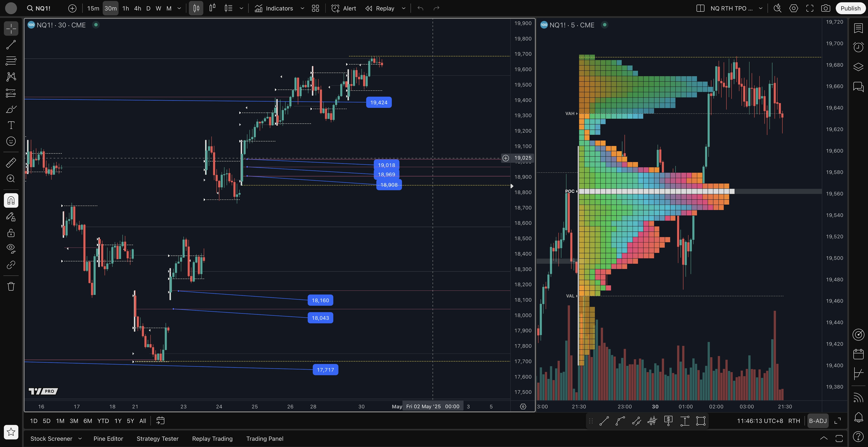Click the 19,424 blue price label
Image resolution: width=868 pixels, height=447 pixels.
pyautogui.click(x=379, y=102)
